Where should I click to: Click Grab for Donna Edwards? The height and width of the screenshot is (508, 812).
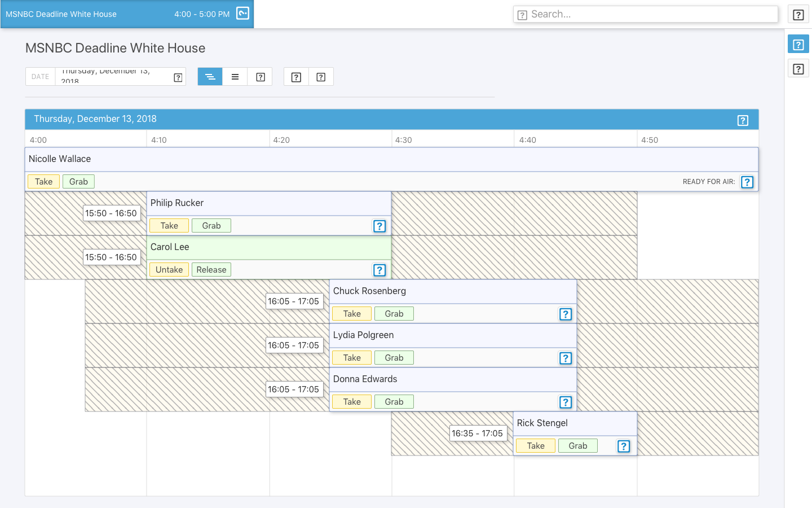click(x=394, y=402)
